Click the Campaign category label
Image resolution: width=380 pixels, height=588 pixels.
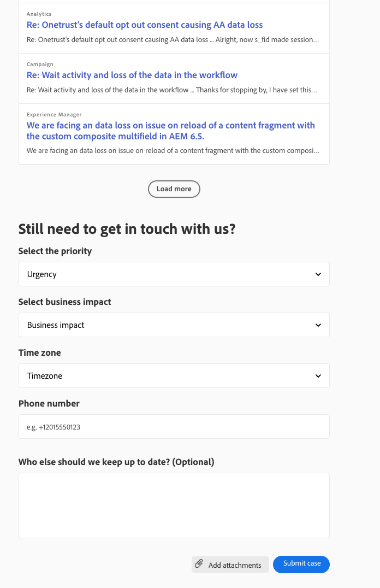click(40, 64)
